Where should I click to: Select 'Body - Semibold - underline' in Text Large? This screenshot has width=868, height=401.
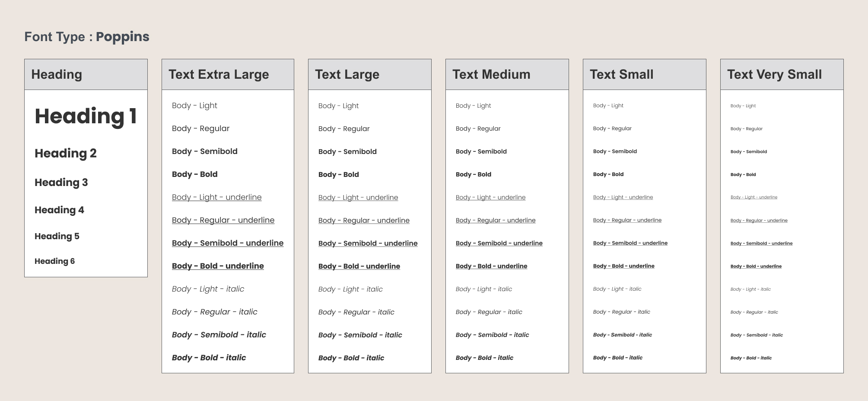368,244
